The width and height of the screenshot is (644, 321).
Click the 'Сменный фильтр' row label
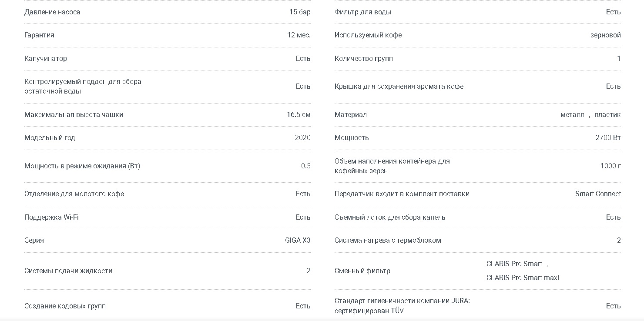[362, 271]
